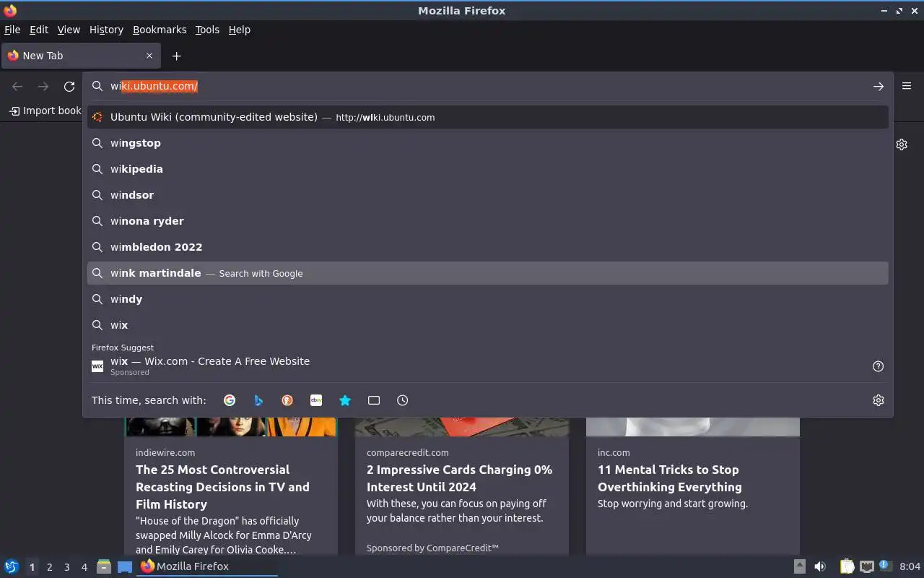
Task: Choose the wix search suggestion
Action: (487, 325)
